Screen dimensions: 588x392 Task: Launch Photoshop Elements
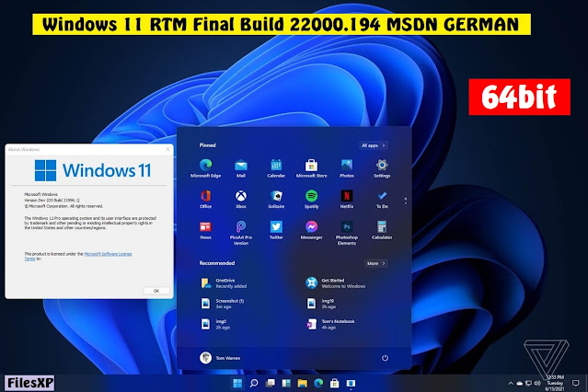(x=347, y=233)
